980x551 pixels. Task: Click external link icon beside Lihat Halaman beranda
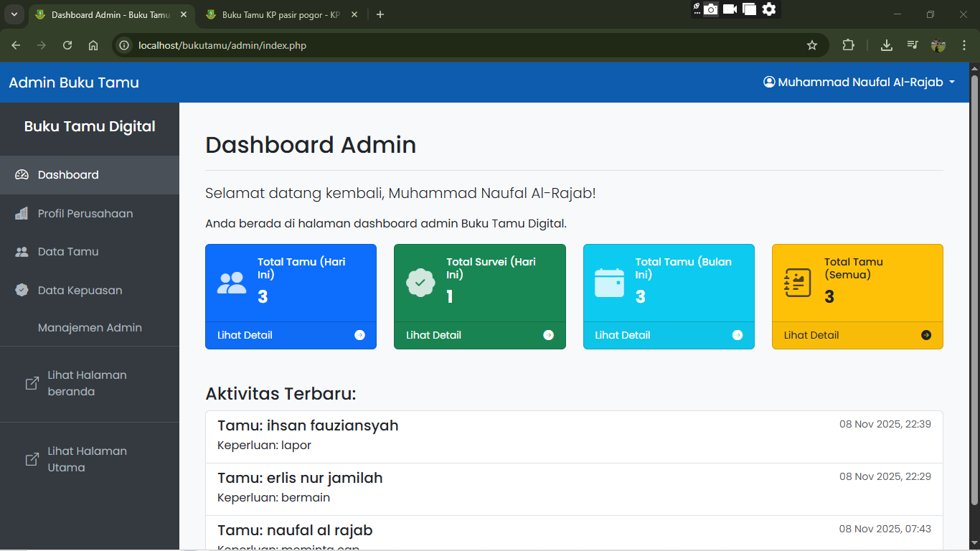tap(32, 384)
